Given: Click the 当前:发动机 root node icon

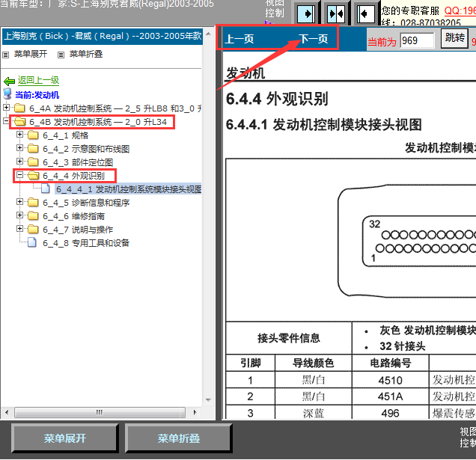Looking at the screenshot, I should (x=8, y=94).
